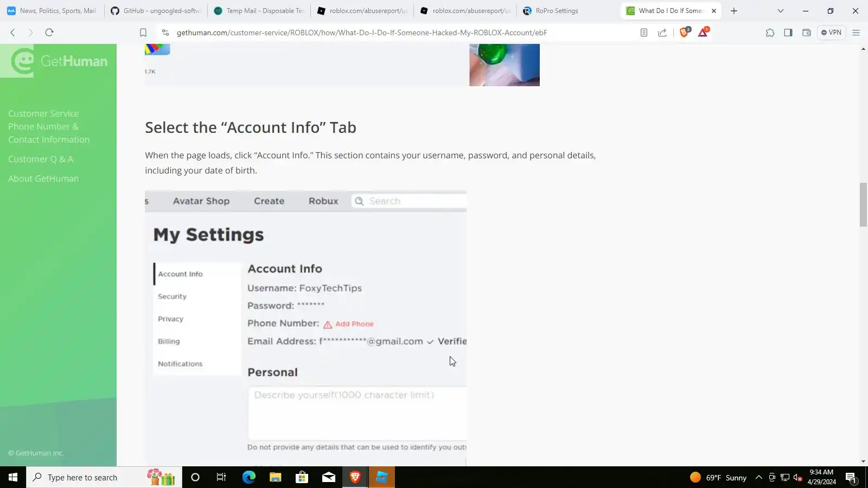View site information icon beside the URL
This screenshot has height=488, width=868.
[165, 33]
